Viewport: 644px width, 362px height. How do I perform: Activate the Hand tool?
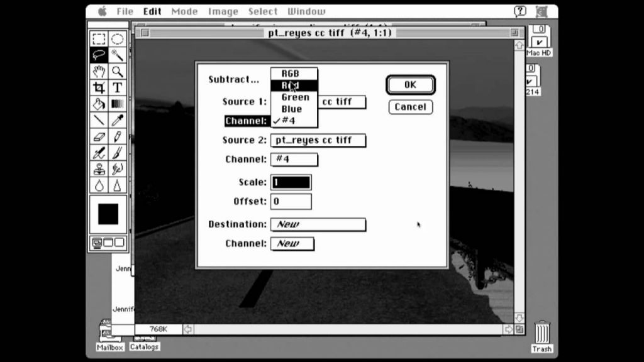99,71
